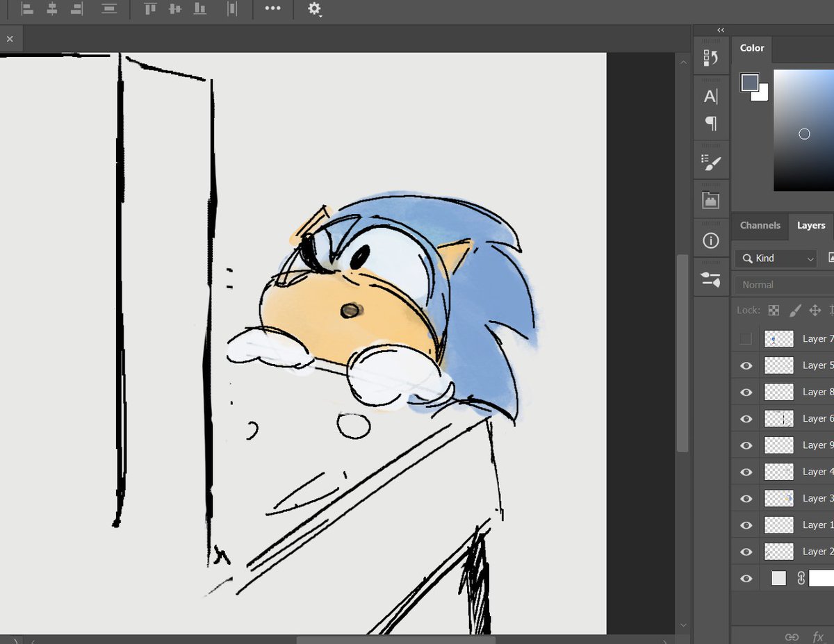Hide Layer 1 using its eye icon
The width and height of the screenshot is (834, 644).
(x=746, y=525)
